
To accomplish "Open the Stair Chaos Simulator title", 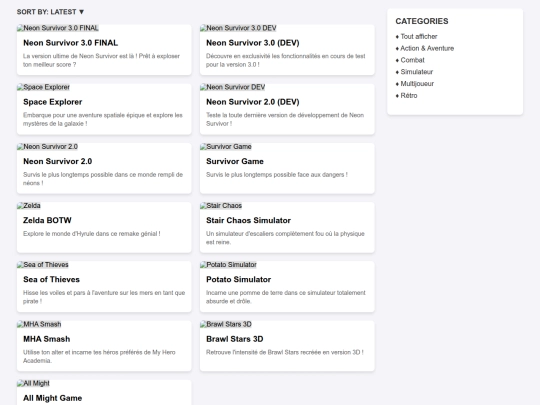I will click(x=248, y=220).
